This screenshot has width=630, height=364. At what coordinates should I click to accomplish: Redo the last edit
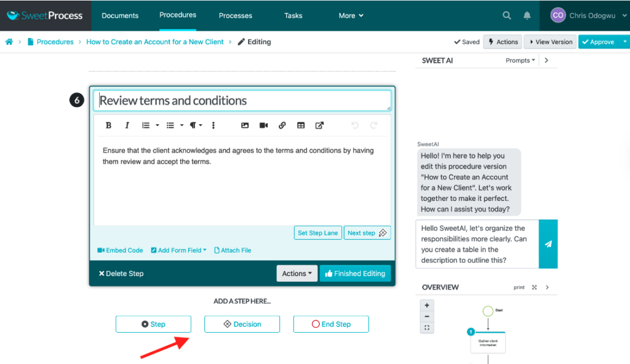[x=373, y=125]
